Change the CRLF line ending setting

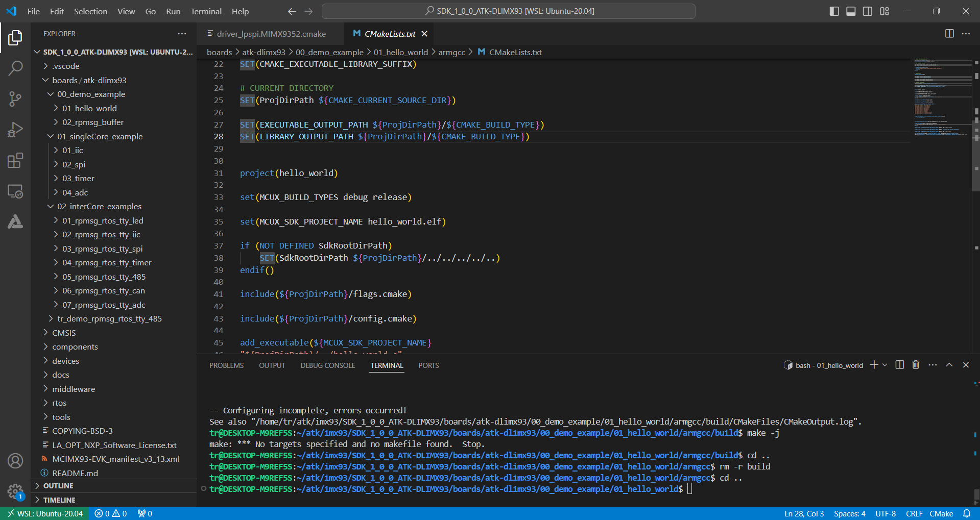[914, 514]
